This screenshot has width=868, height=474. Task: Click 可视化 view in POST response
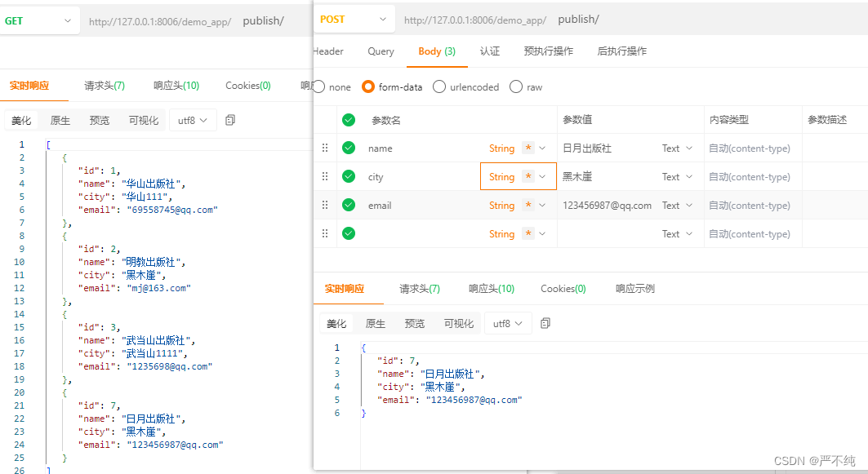pyautogui.click(x=459, y=323)
